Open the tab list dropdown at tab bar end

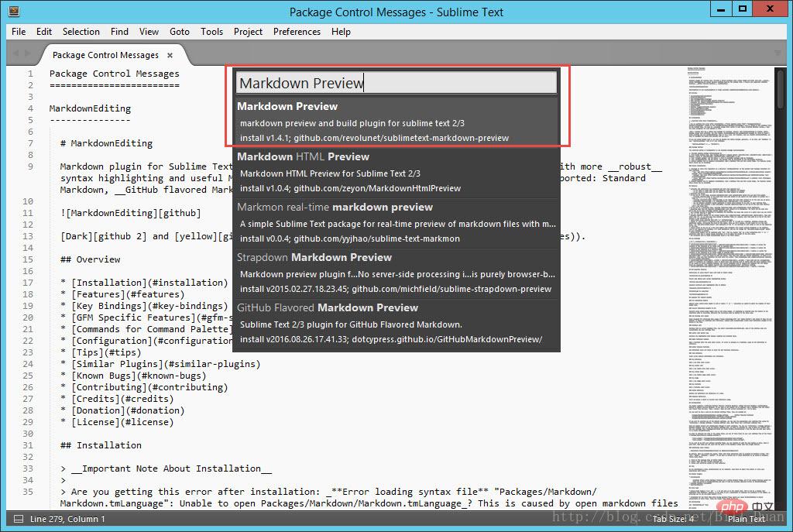[778, 53]
